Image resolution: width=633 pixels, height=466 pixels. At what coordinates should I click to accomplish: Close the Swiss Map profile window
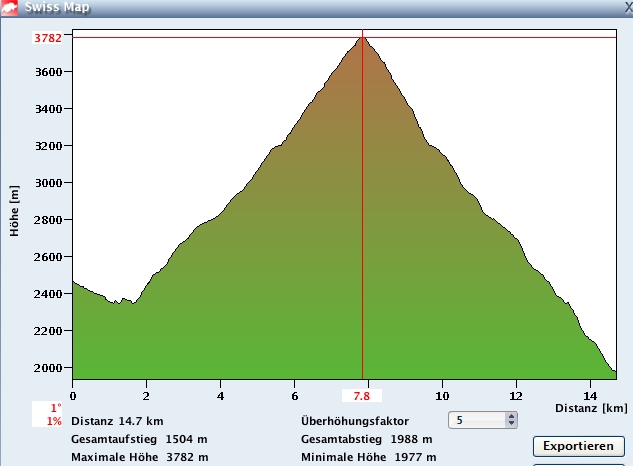(626, 7)
